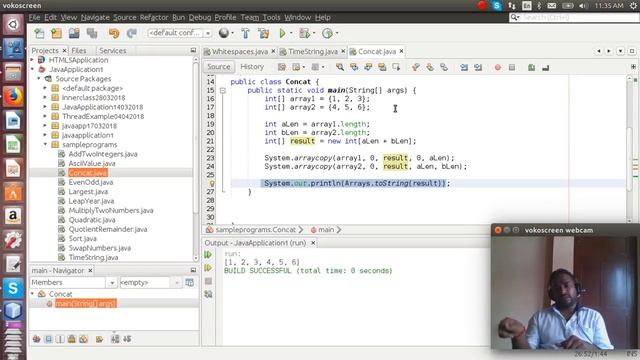Click the Save All toolbar icon

(92, 33)
